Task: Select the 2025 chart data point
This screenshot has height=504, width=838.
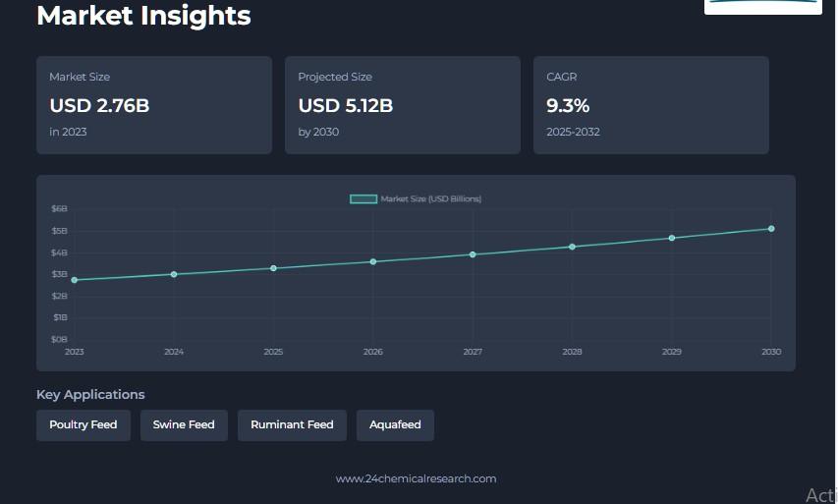Action: 274,268
